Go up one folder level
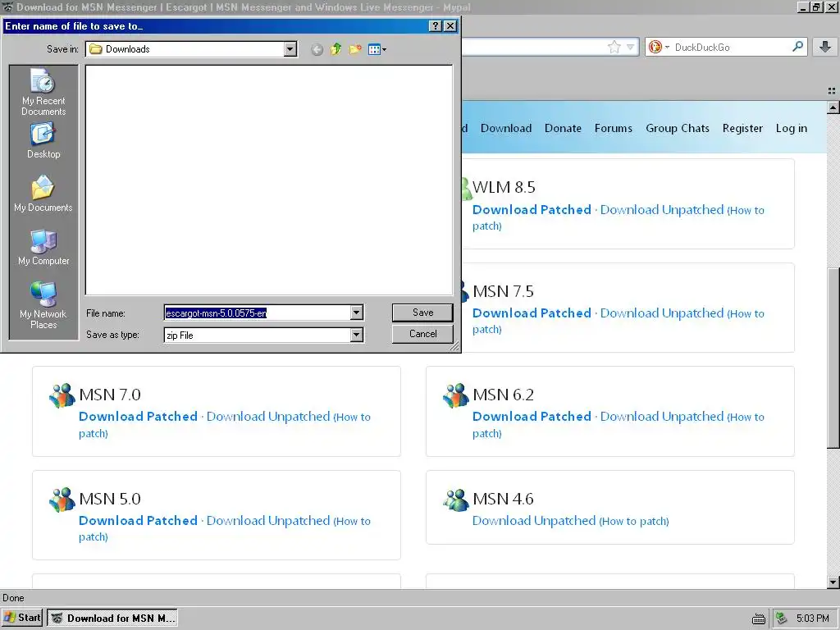840x630 pixels. pos(336,50)
